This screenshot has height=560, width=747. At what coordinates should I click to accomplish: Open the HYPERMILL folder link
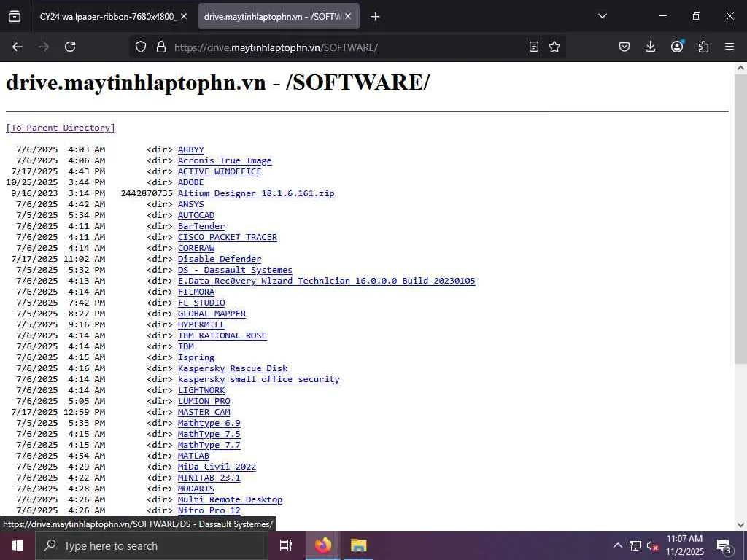click(201, 324)
